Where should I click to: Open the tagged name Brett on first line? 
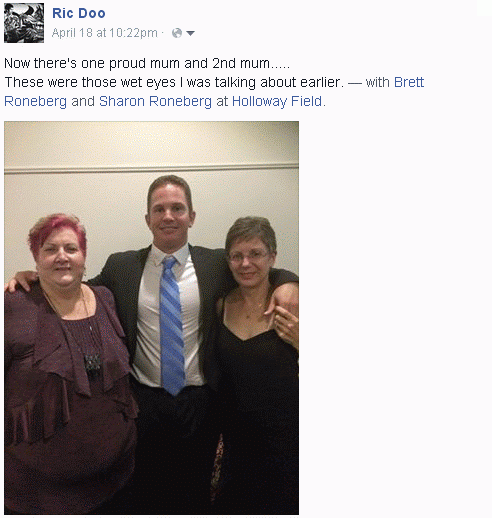[409, 82]
